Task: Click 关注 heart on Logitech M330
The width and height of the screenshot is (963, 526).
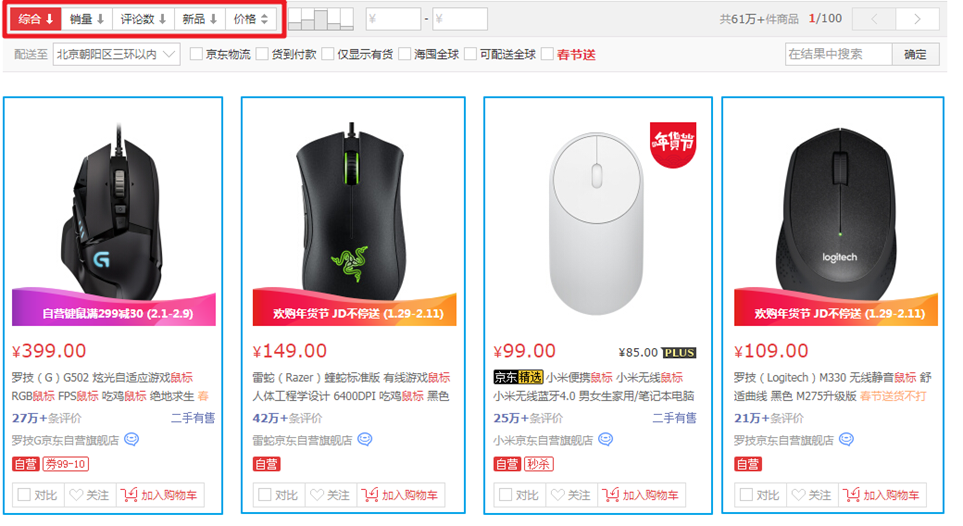Action: pyautogui.click(x=812, y=495)
